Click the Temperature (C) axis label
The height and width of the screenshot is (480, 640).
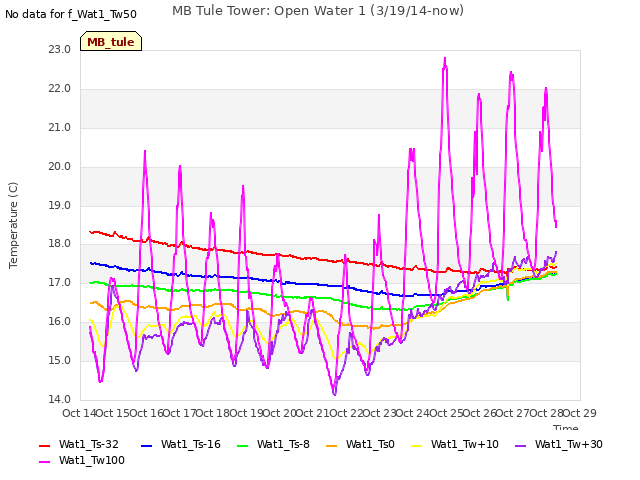(x=13, y=225)
